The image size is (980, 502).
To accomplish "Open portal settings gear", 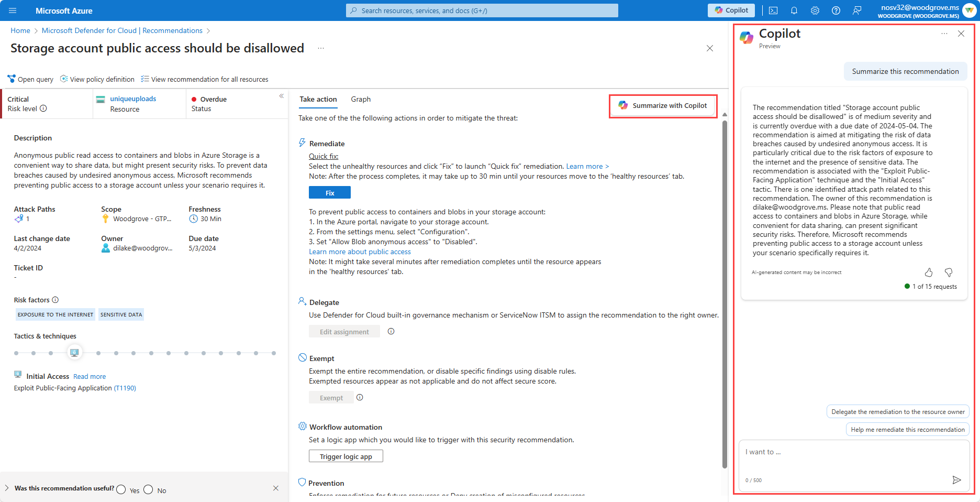I will tap(815, 10).
